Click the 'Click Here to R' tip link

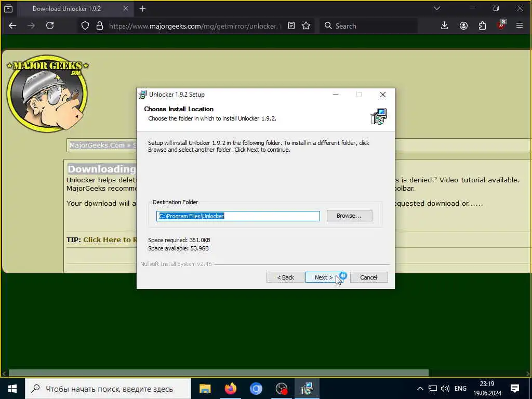point(110,240)
